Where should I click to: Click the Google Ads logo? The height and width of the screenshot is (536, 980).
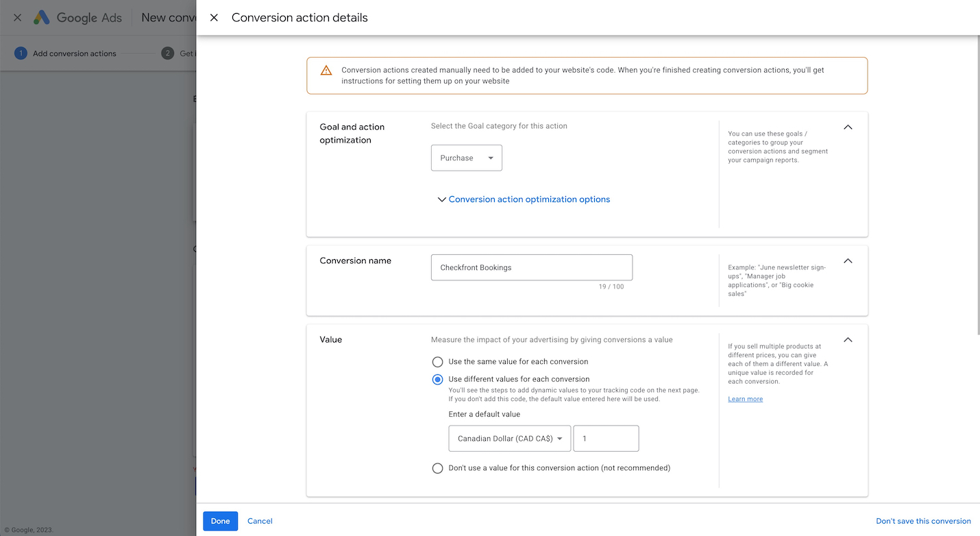click(x=78, y=18)
